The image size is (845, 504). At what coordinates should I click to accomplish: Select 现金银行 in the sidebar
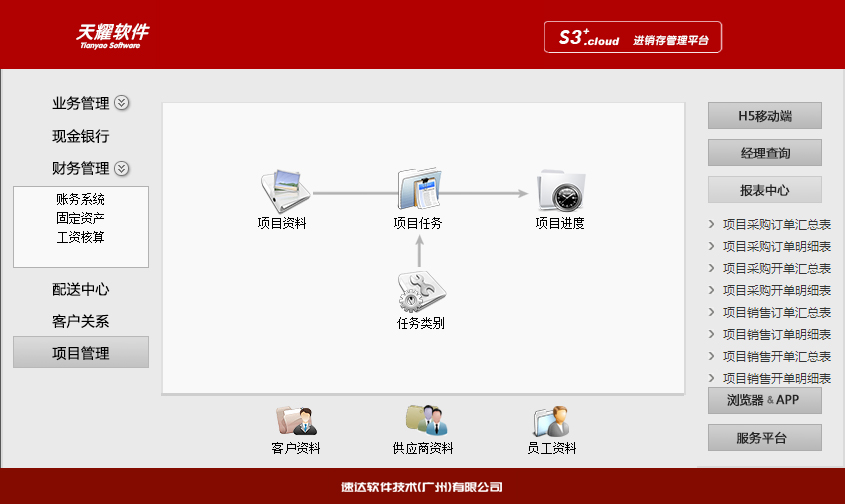click(81, 136)
